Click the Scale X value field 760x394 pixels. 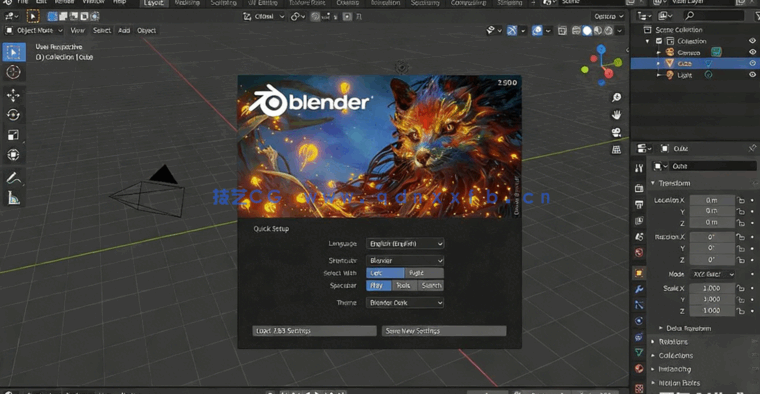point(712,288)
